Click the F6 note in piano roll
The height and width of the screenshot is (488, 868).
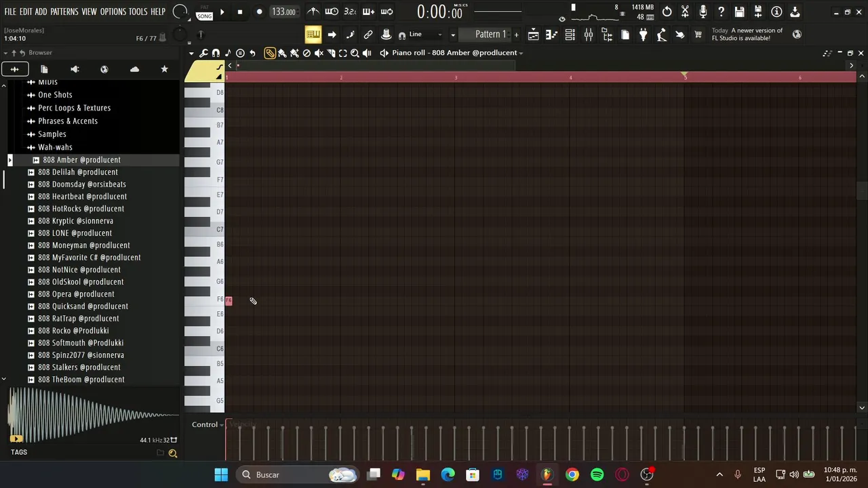[229, 301]
